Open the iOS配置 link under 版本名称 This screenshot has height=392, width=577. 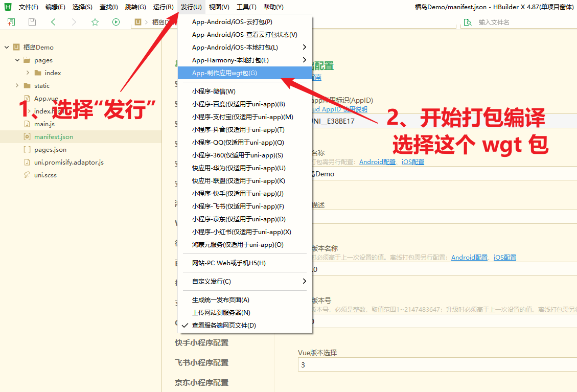click(x=504, y=257)
